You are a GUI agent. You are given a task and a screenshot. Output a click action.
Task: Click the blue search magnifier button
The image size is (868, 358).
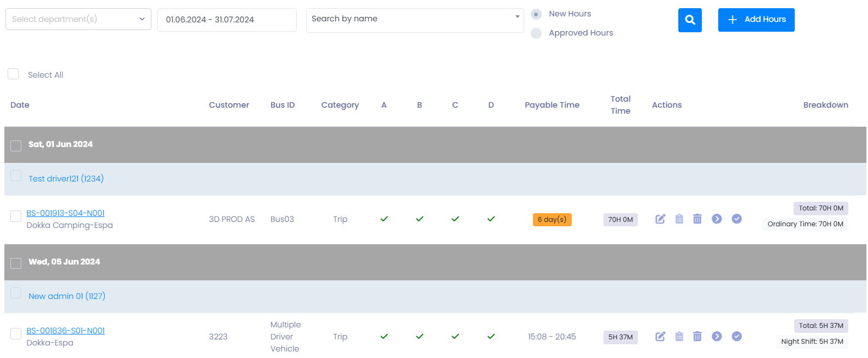pyautogui.click(x=690, y=20)
